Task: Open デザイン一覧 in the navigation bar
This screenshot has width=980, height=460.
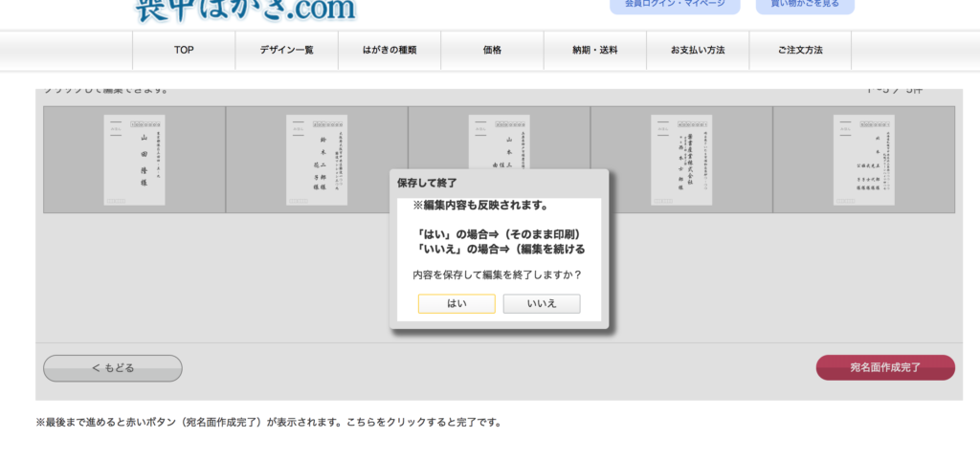Action: pyautogui.click(x=286, y=50)
